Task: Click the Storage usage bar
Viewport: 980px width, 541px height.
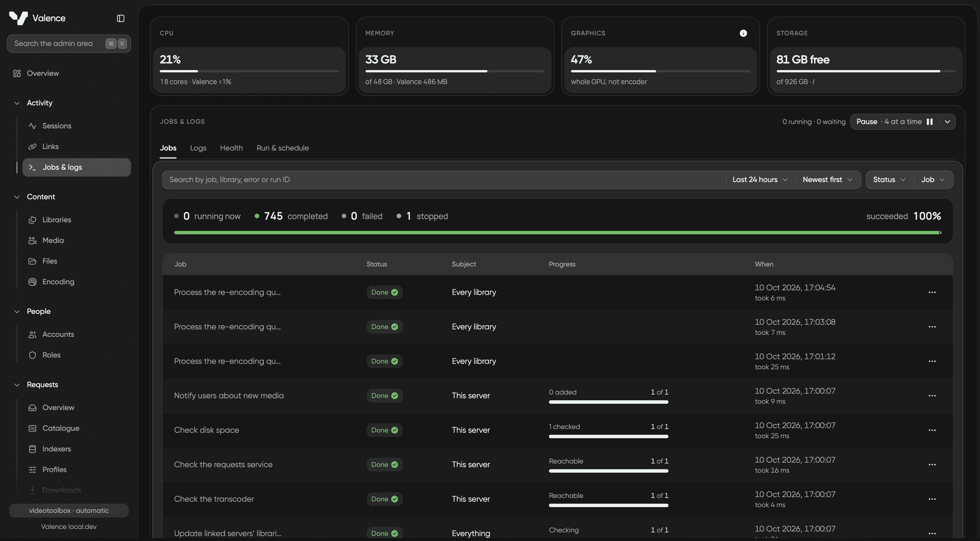Action: point(866,71)
